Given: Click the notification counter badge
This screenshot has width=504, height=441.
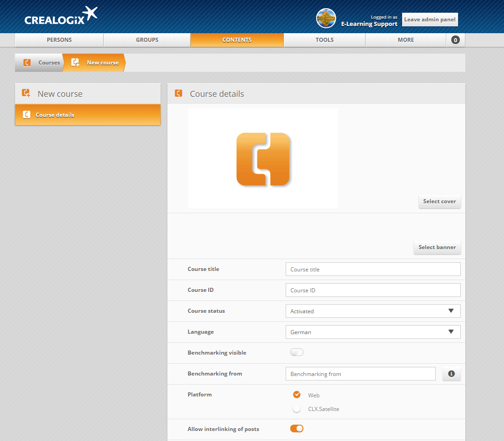Looking at the screenshot, I should [455, 40].
